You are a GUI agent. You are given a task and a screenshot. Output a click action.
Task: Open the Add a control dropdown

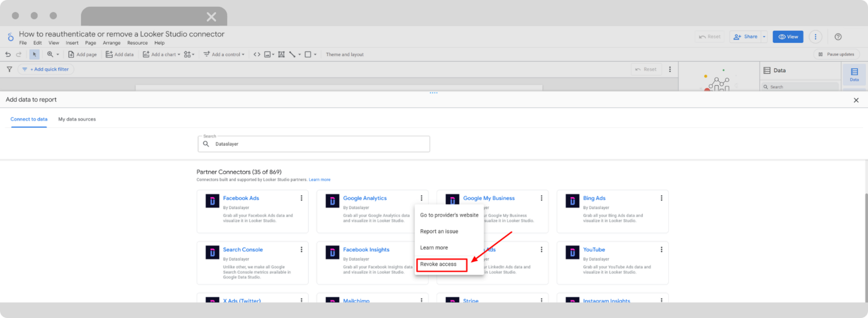click(x=224, y=54)
